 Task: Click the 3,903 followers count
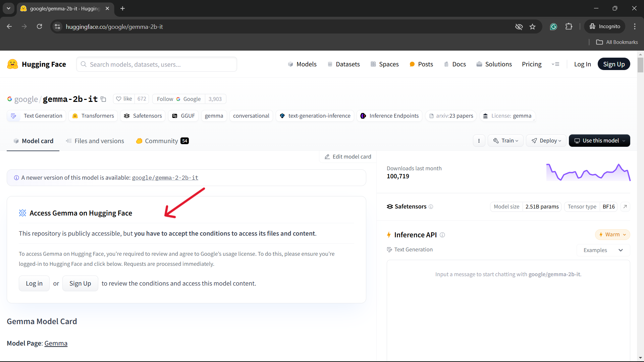(215, 99)
